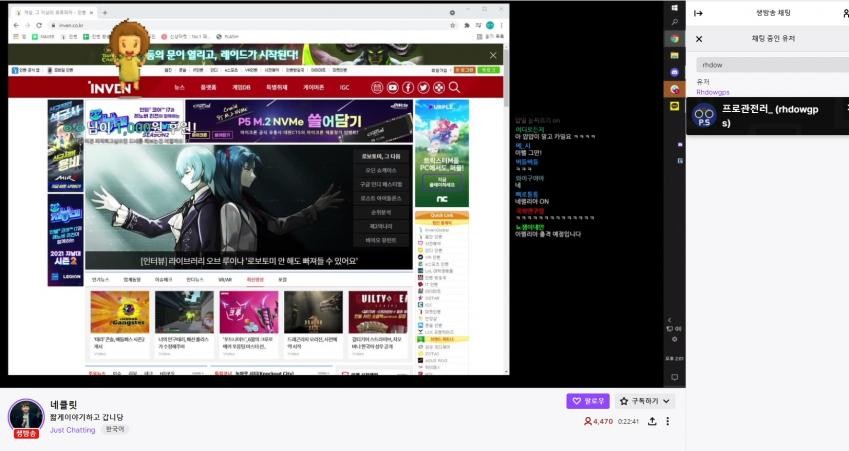Viewport: 849px width, 451px height.
Task: Open the Inven Twitter icon
Action: click(x=423, y=87)
